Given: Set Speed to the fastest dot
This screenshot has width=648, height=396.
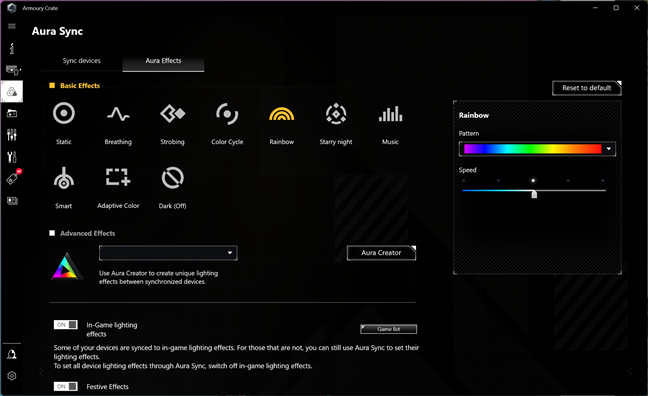Looking at the screenshot, I should point(603,181).
